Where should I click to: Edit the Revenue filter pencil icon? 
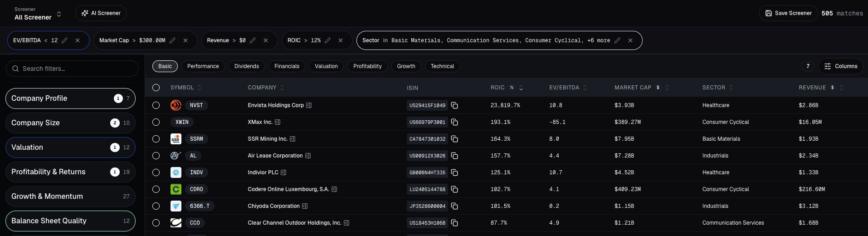coord(253,40)
